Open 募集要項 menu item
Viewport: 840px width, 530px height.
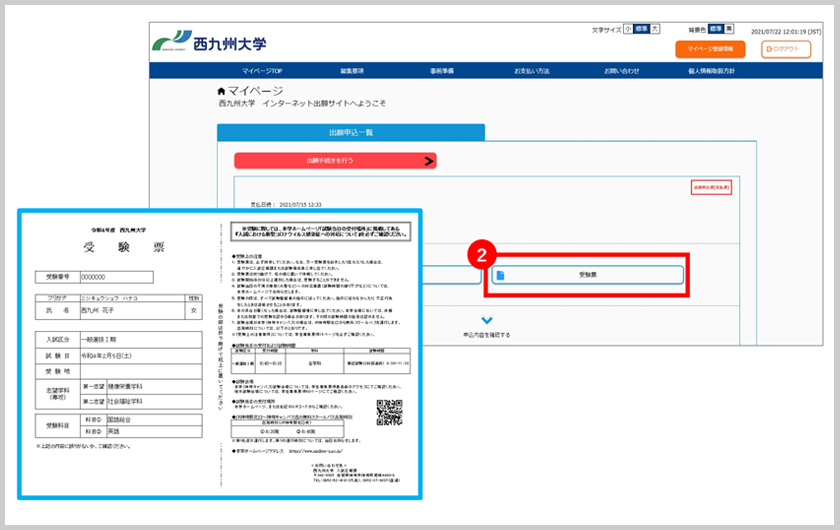point(352,71)
